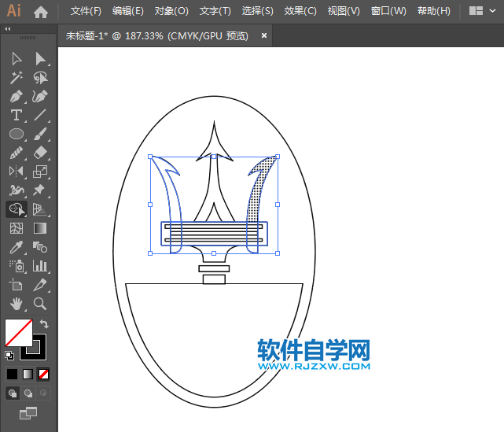The height and width of the screenshot is (432, 504).
Task: Choose the Magic Wand tool
Action: click(x=17, y=78)
